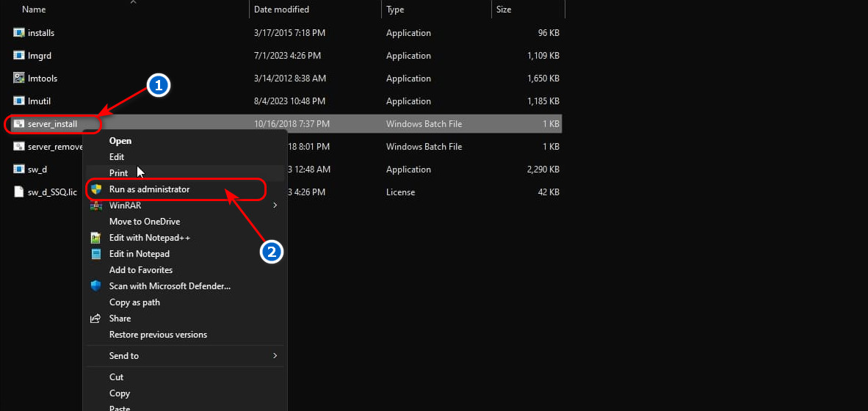This screenshot has width=868, height=411.
Task: Select Edit in Notepad
Action: pyautogui.click(x=140, y=254)
